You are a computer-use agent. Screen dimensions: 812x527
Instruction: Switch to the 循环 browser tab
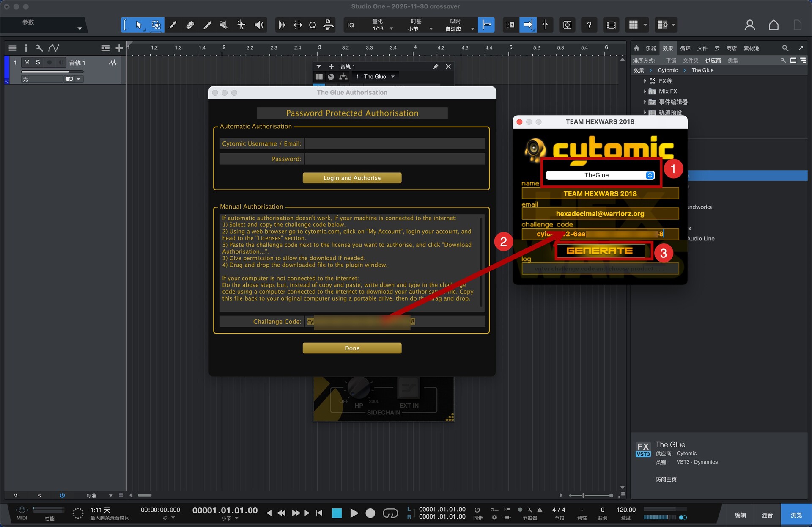(x=685, y=48)
